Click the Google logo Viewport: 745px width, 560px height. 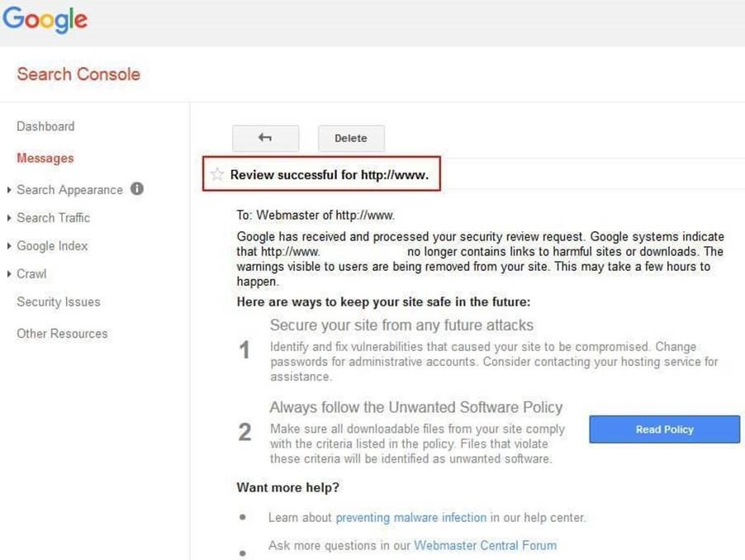coord(45,19)
